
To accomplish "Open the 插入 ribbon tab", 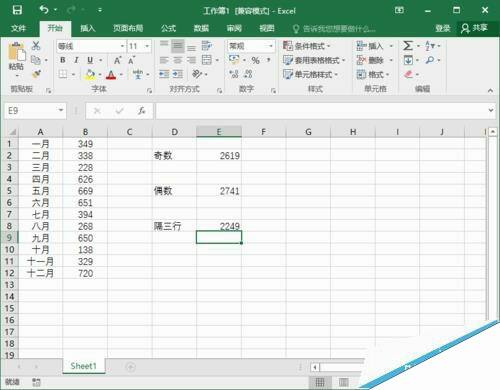I will click(x=88, y=28).
